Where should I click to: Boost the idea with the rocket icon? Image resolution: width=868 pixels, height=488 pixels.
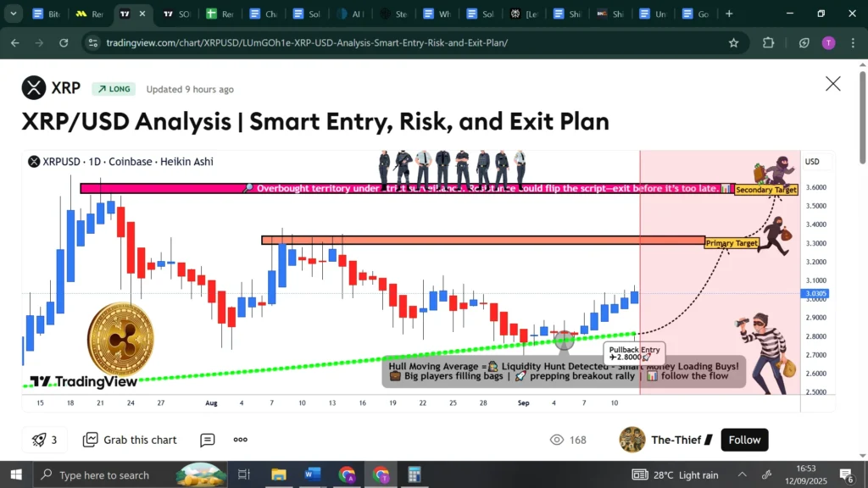pos(44,440)
